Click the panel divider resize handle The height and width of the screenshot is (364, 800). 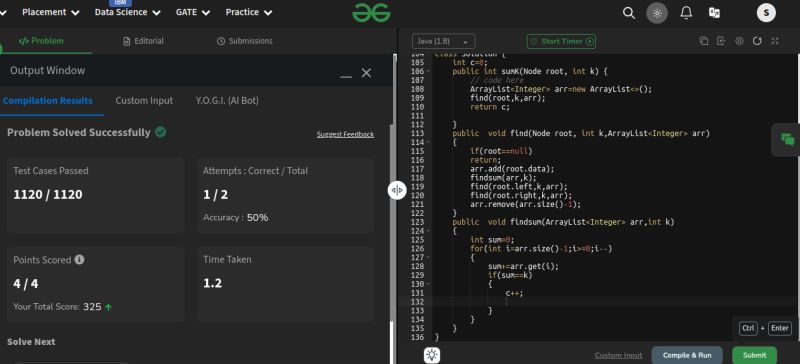[x=397, y=190]
